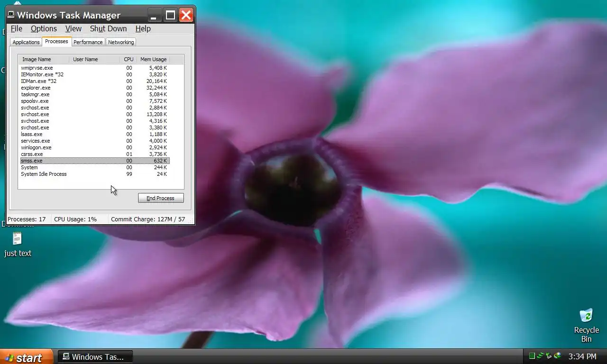
Task: Click the CPU value 01 for csrss.exe
Action: tap(129, 154)
